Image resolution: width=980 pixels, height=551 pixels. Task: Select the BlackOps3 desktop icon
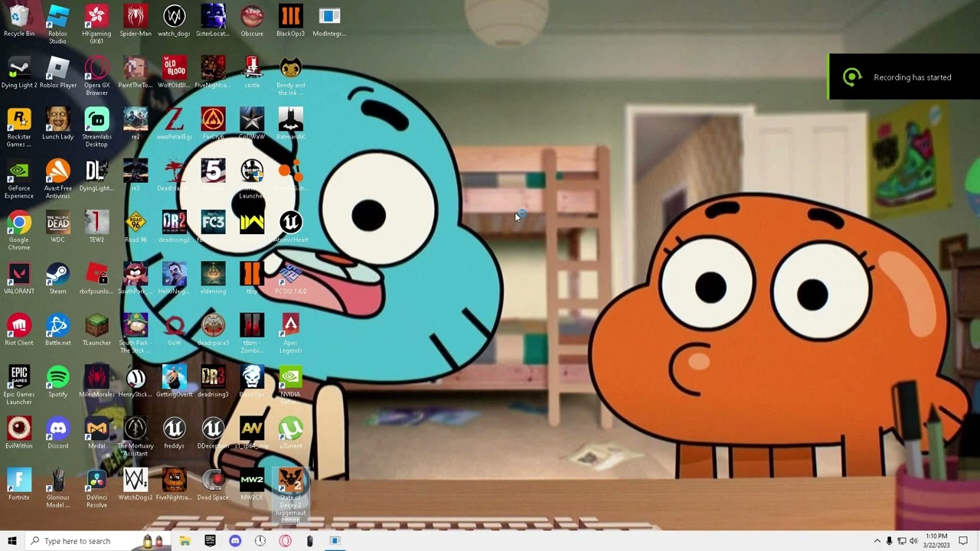click(290, 21)
